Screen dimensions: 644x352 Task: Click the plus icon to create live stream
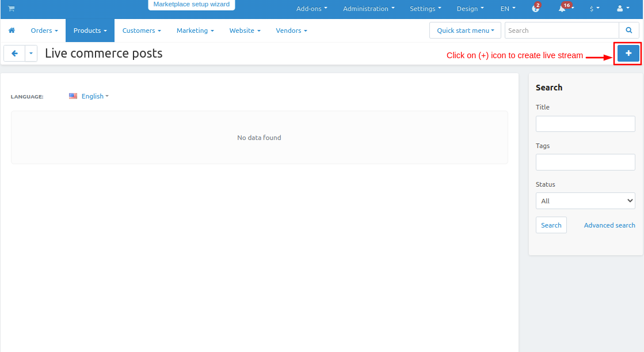coord(628,54)
